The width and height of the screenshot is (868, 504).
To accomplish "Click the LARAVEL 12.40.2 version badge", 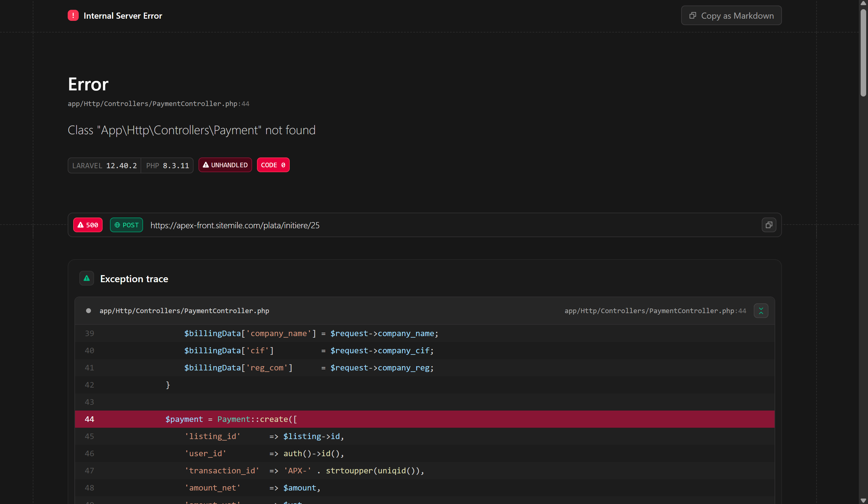I will 104,166.
